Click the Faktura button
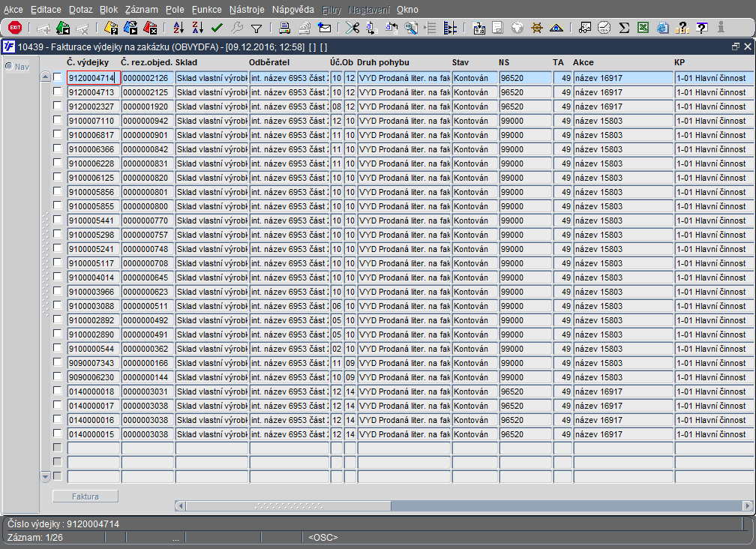 [85, 496]
